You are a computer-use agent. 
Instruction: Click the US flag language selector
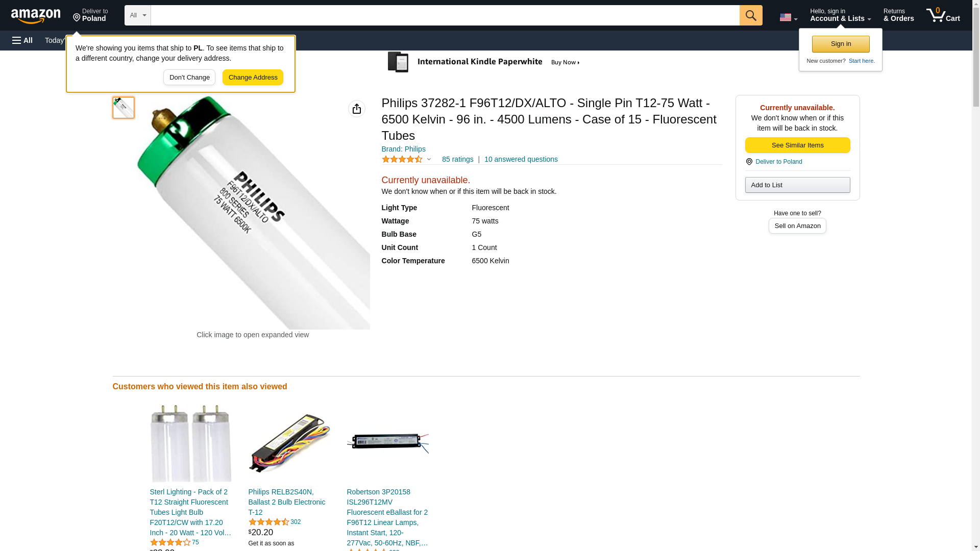(x=788, y=17)
